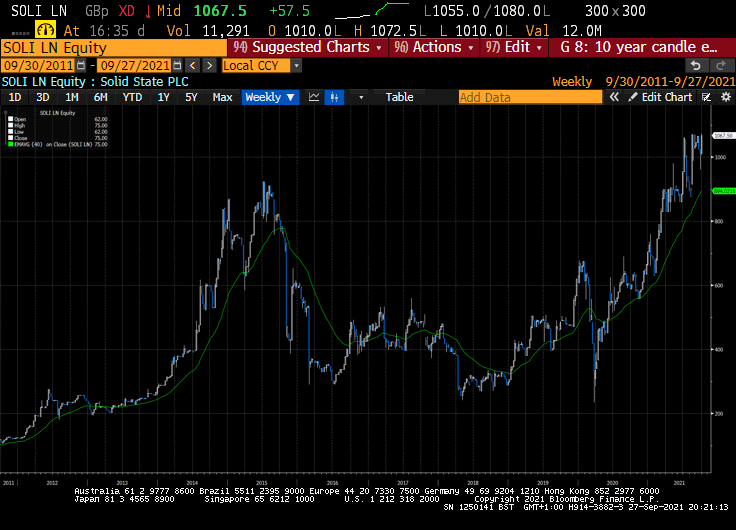
Task: Click the SOLI LN Equity security field
Action: pyautogui.click(x=114, y=48)
